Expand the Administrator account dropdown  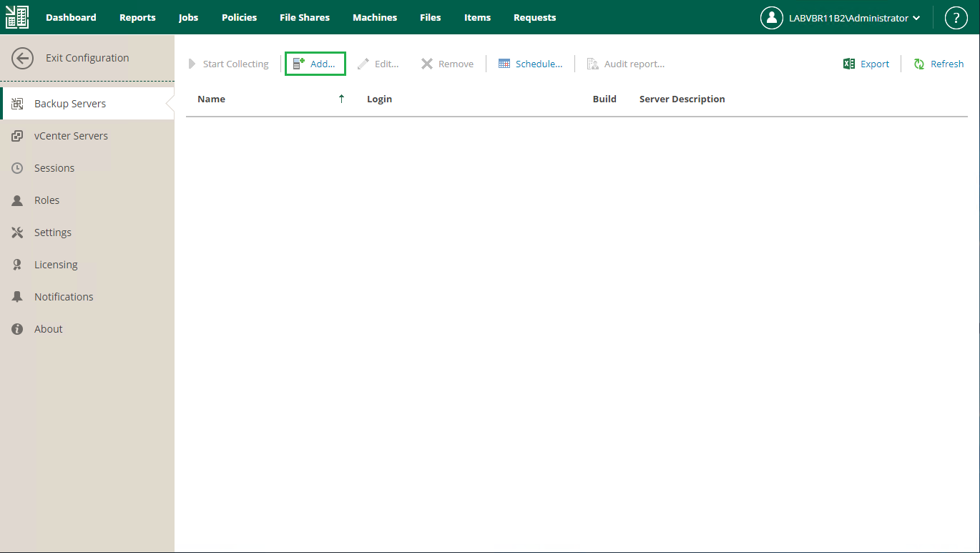(916, 19)
